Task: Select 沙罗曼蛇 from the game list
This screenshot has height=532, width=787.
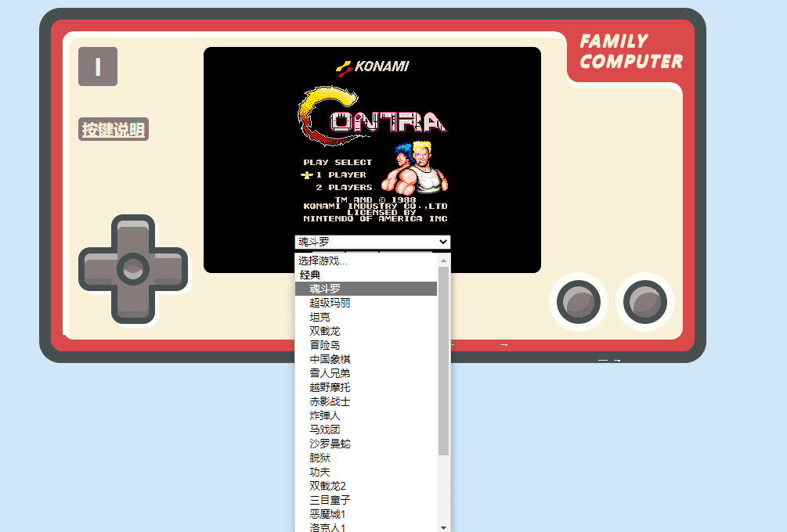Action: coord(366,444)
